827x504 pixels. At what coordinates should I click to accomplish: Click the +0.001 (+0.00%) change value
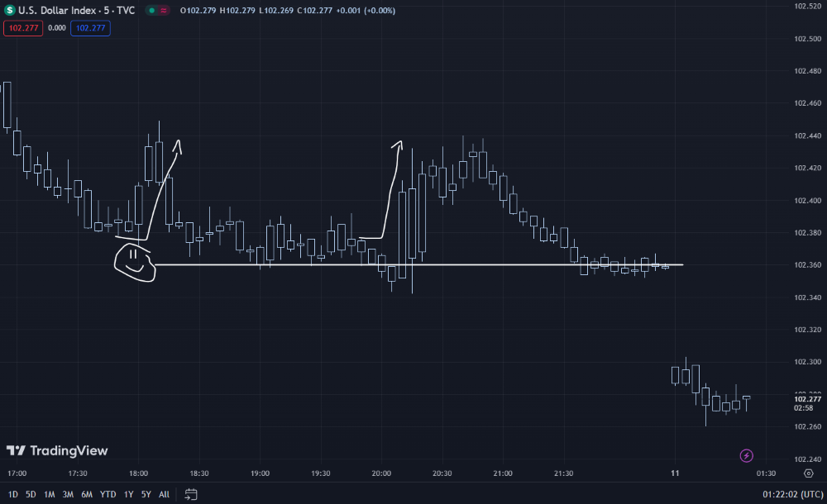pyautogui.click(x=365, y=11)
